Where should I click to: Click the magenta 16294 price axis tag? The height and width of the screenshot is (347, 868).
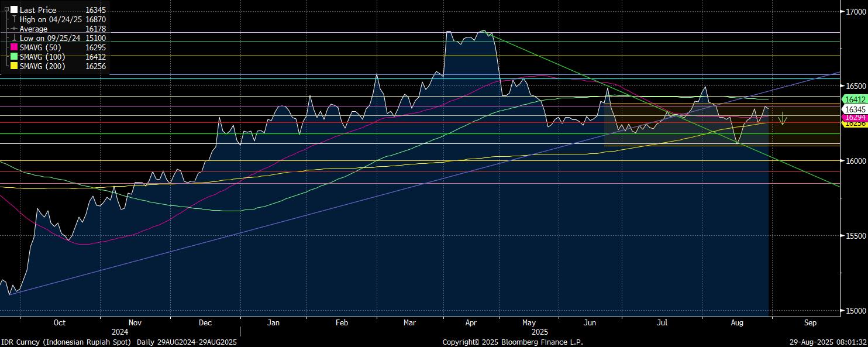tap(853, 118)
